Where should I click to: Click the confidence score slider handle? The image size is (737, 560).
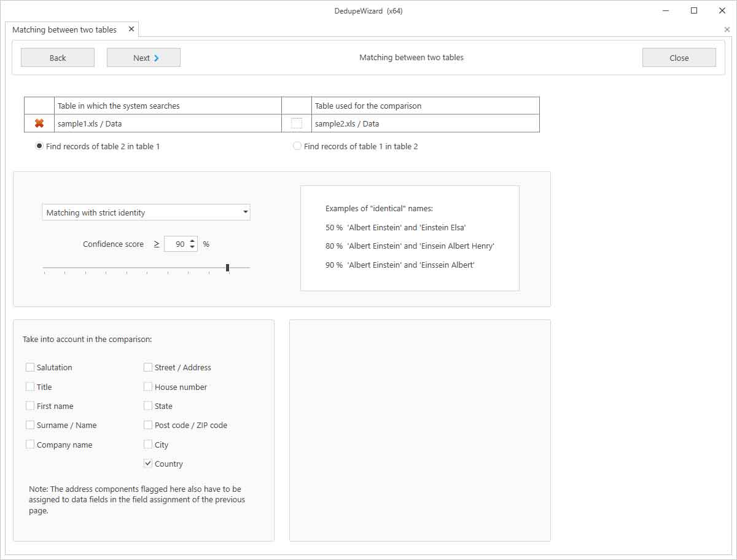[x=228, y=267]
